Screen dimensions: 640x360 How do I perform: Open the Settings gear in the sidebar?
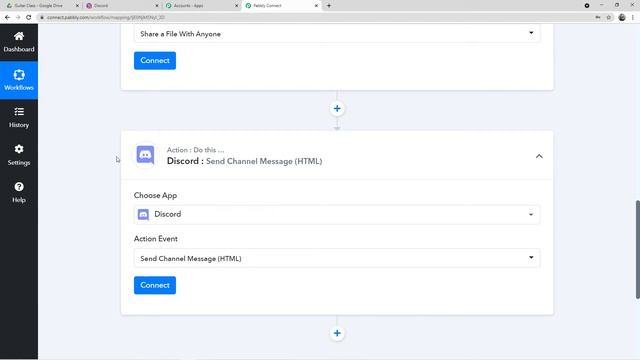click(x=19, y=155)
